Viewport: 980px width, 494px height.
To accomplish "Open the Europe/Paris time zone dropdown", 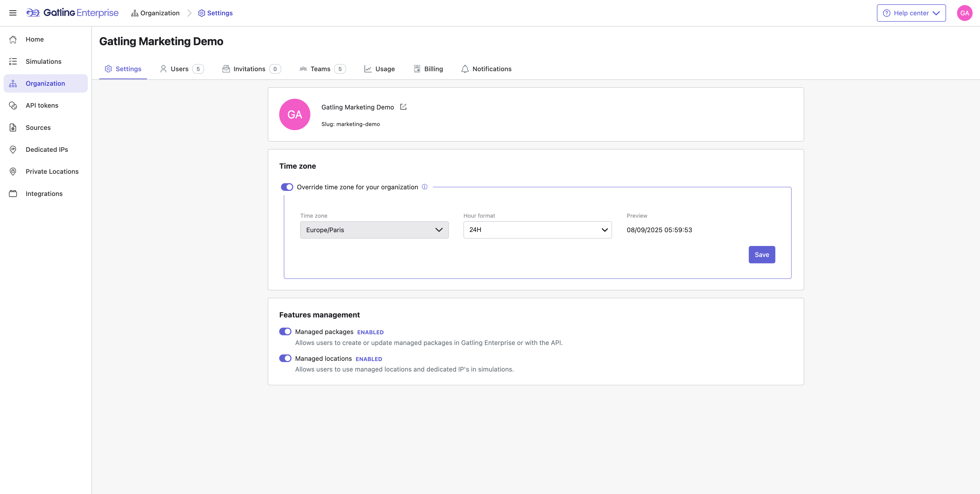I will [374, 230].
